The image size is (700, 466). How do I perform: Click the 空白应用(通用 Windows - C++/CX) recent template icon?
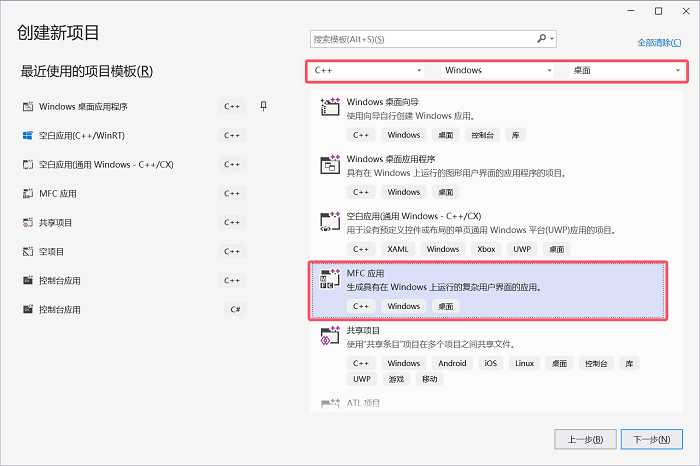coord(28,165)
